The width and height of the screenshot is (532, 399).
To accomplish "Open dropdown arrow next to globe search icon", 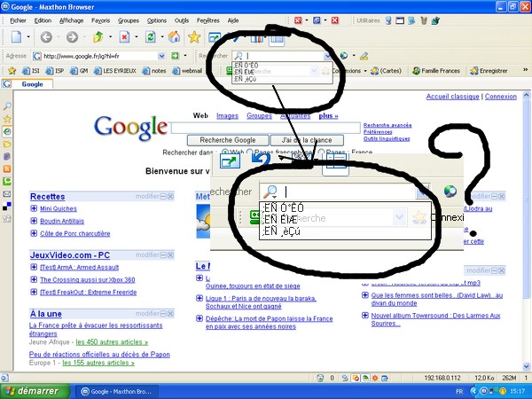I will (354, 55).
